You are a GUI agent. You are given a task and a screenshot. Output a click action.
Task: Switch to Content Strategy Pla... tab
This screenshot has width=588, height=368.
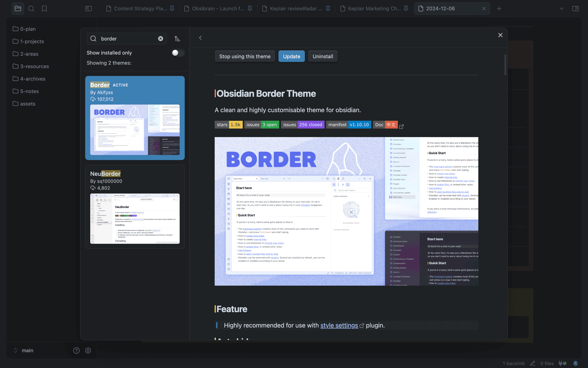[x=140, y=8]
